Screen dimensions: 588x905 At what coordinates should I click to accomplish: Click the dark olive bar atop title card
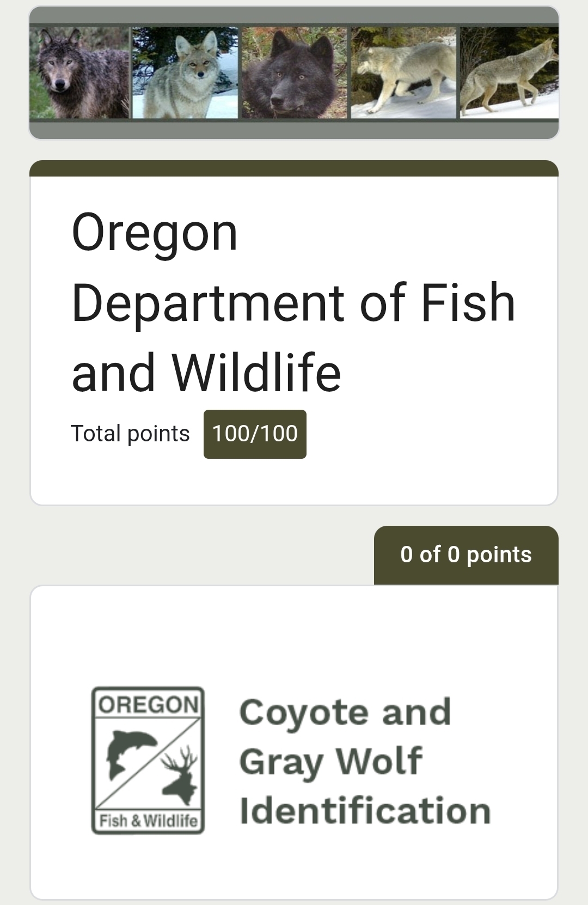pos(294,168)
